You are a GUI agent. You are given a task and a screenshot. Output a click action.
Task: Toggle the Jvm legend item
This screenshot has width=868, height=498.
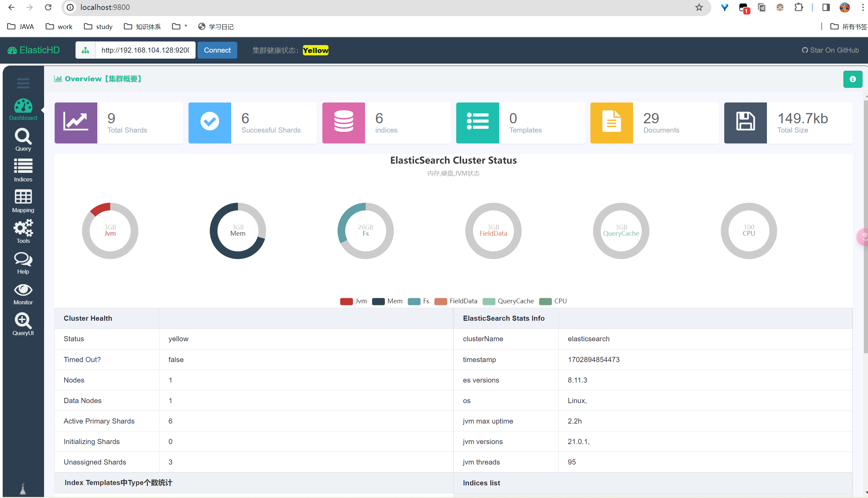(x=353, y=301)
